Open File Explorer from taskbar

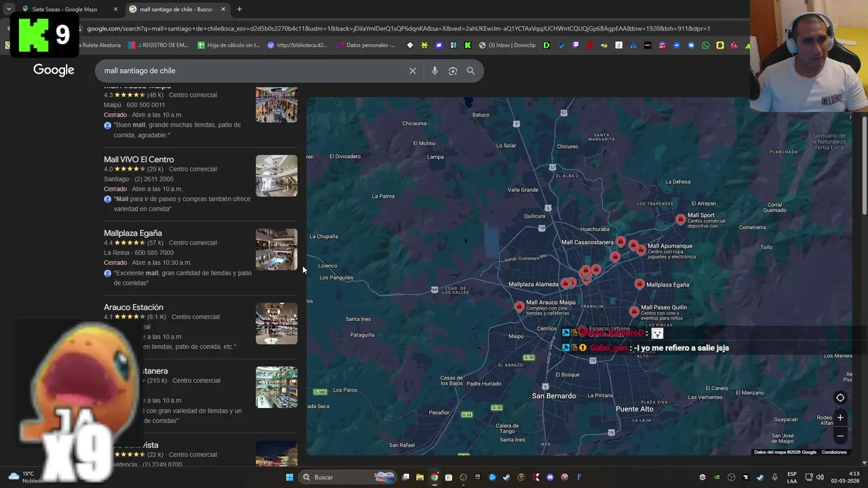coord(420,477)
